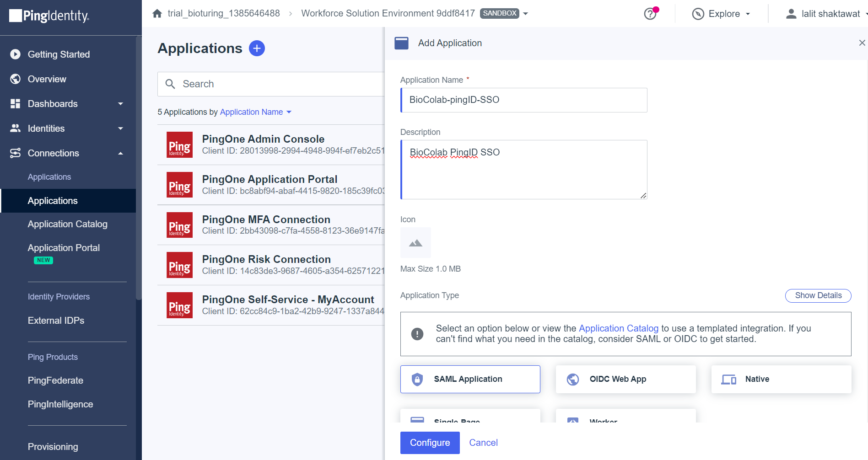Click the blue plus add application icon
The width and height of the screenshot is (868, 460).
click(257, 48)
